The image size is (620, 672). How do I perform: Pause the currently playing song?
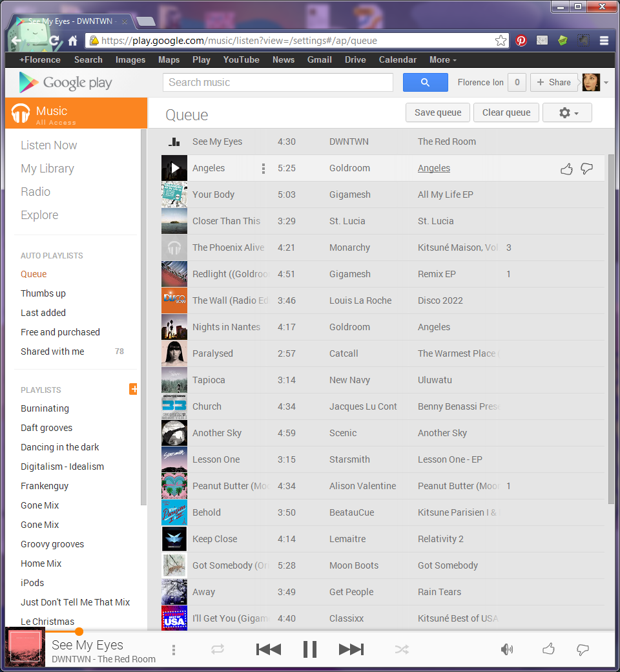coord(309,649)
